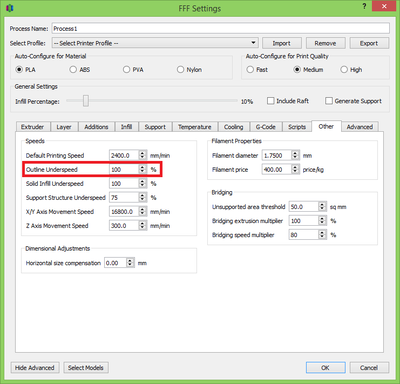Click the Bridging extrusion multiplier value field
The width and height of the screenshot is (400, 384).
pyautogui.click(x=304, y=221)
